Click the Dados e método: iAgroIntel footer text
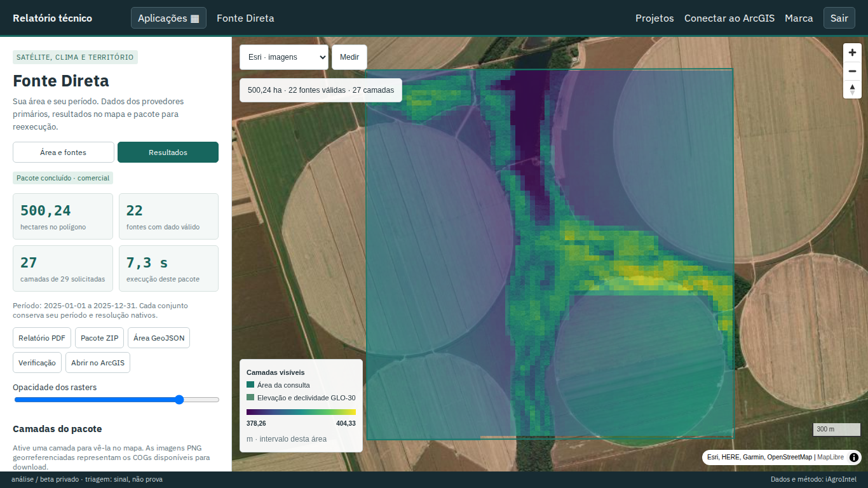This screenshot has width=868, height=488. tap(813, 479)
